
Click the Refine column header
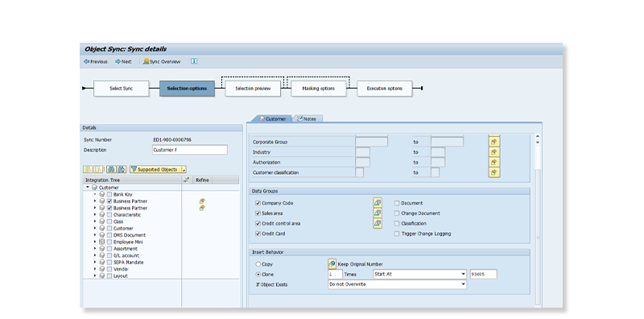pos(202,180)
